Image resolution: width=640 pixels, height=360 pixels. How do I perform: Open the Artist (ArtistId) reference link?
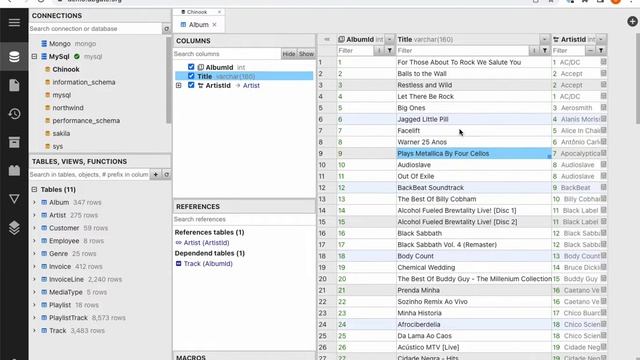[207, 242]
